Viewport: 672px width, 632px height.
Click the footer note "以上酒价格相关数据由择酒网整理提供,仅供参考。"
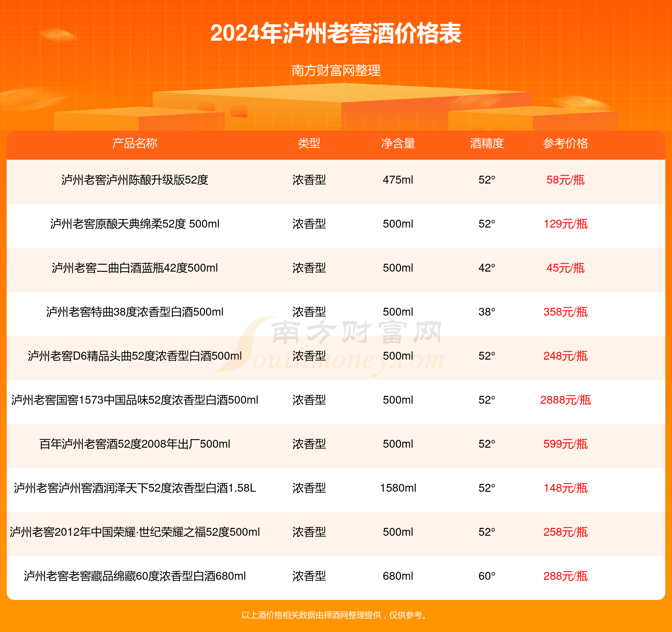tap(335, 615)
